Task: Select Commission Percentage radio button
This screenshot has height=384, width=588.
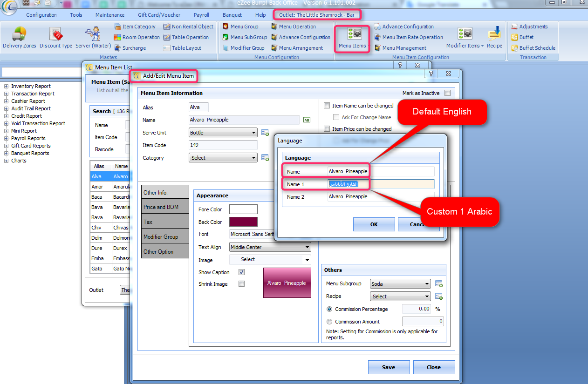Action: [329, 309]
